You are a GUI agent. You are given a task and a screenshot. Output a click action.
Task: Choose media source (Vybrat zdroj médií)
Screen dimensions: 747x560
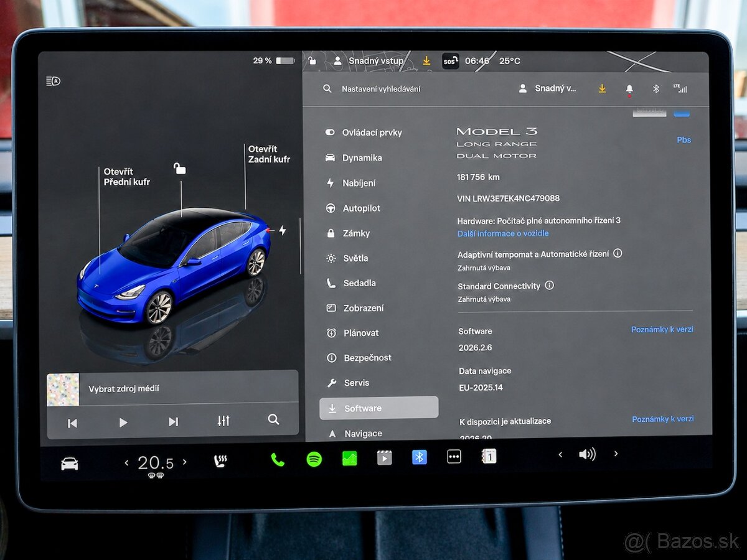pyautogui.click(x=124, y=388)
